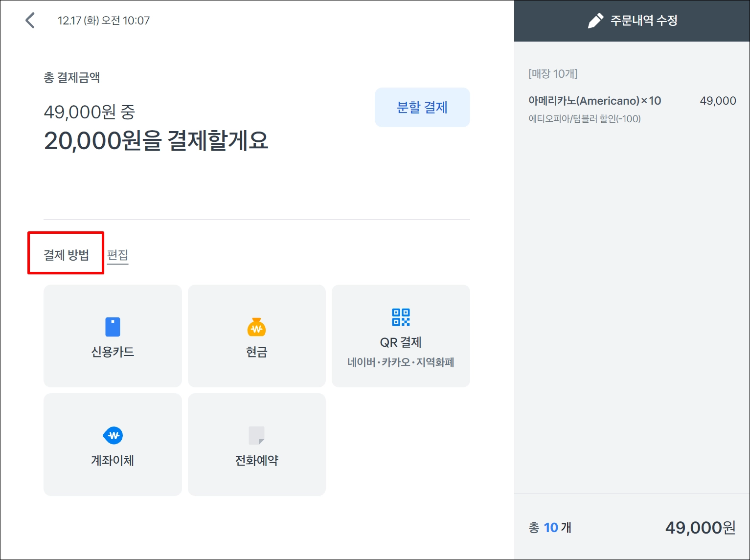Choose QR 결제 payment tile
The height and width of the screenshot is (560, 750).
pyautogui.click(x=401, y=336)
